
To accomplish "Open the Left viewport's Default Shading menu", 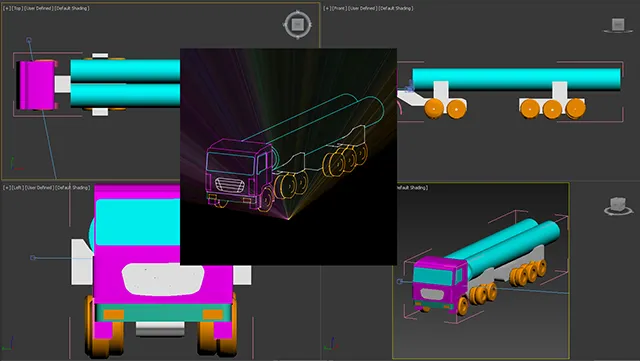I will 72,187.
